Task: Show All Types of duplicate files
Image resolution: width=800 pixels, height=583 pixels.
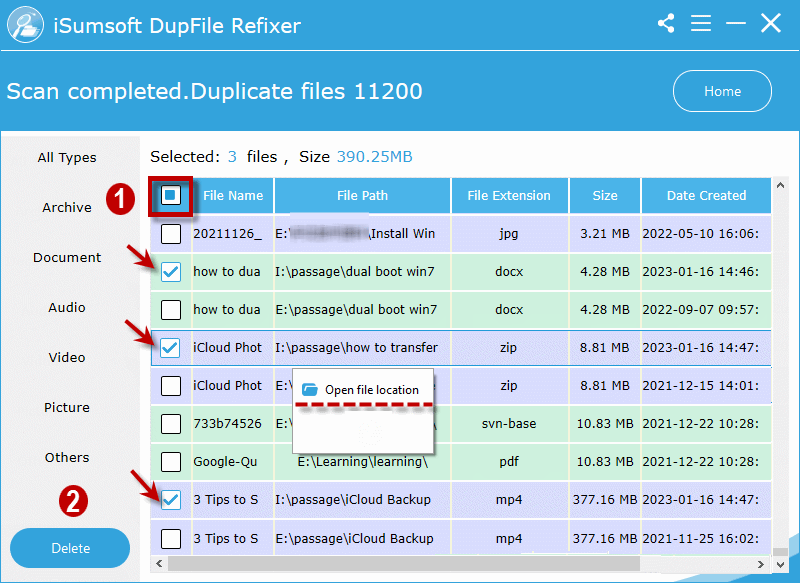Action: tap(67, 158)
